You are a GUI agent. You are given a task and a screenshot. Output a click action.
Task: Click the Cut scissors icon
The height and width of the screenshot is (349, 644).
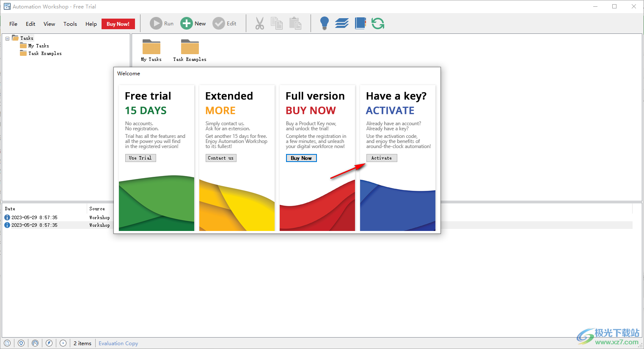260,24
